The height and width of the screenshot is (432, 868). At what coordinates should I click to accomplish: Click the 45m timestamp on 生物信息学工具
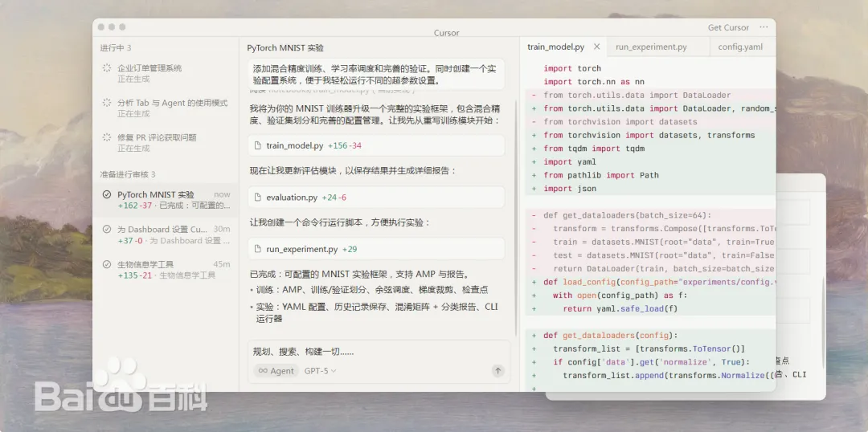[x=222, y=264]
